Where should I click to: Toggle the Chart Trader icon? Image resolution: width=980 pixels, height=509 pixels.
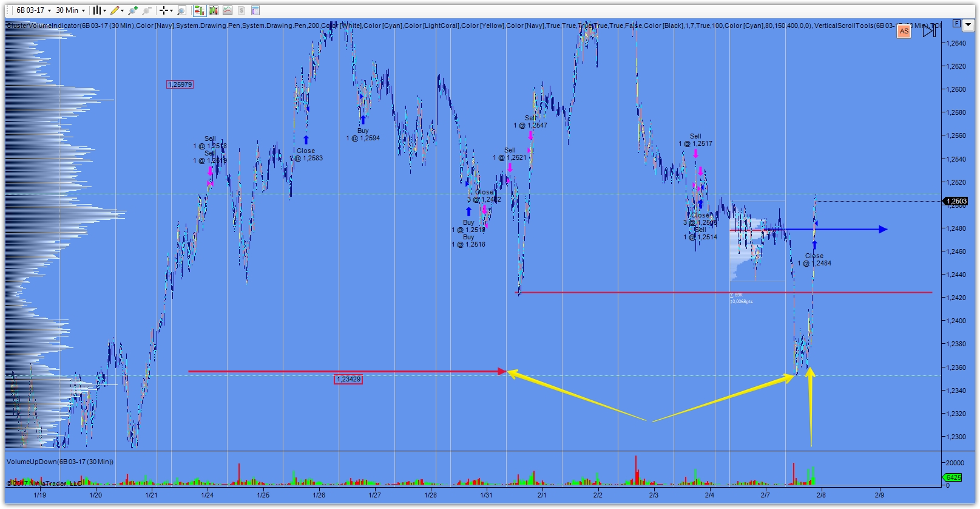coord(199,10)
